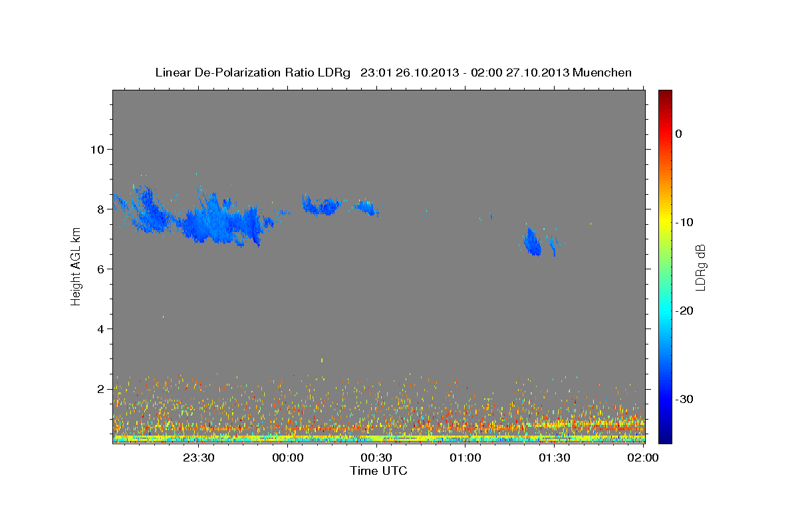Click the time tick label '23:30'
Screen dimensions: 798x532
(x=199, y=458)
